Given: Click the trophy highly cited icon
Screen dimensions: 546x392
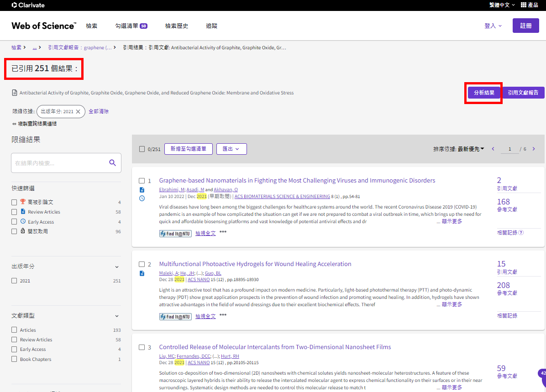Looking at the screenshot, I should tap(23, 202).
